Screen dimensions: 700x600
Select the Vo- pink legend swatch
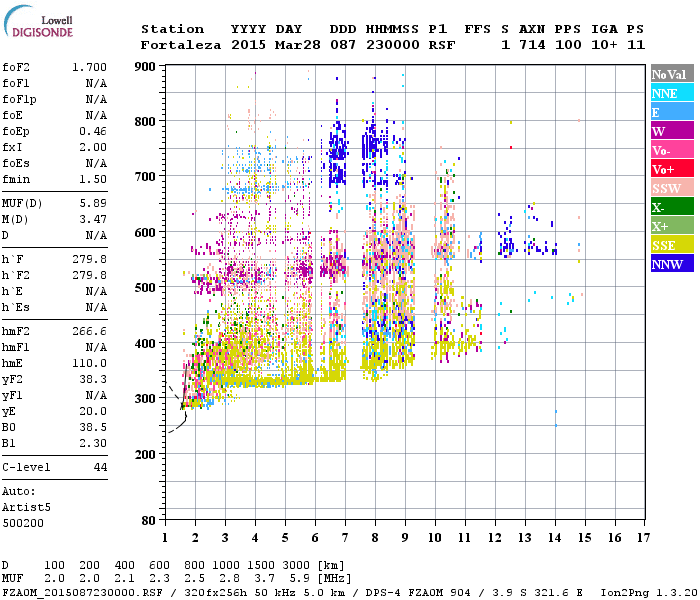tap(672, 150)
